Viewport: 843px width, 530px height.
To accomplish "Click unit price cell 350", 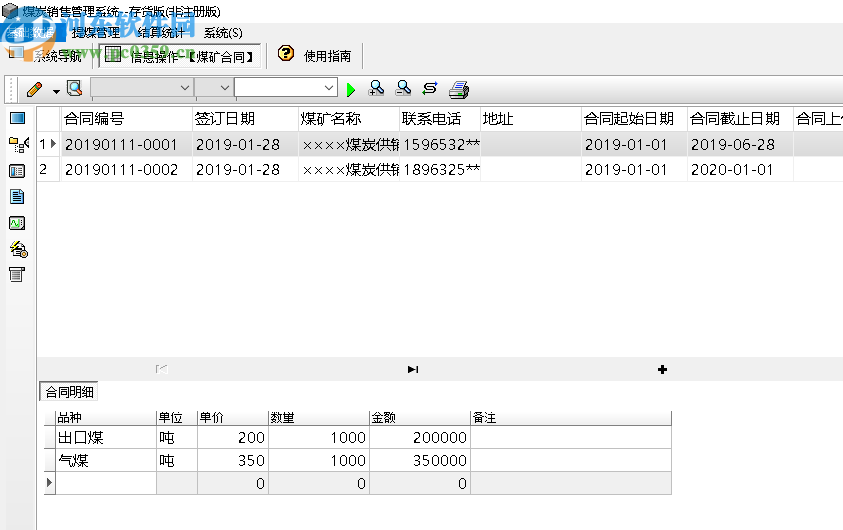I will [232, 461].
